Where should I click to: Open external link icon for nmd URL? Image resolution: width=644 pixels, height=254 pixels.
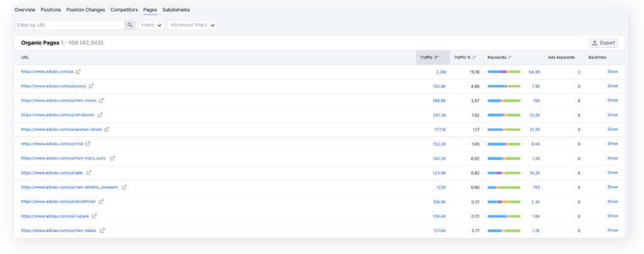(x=87, y=144)
